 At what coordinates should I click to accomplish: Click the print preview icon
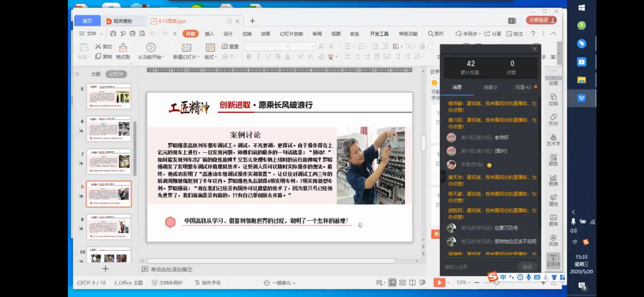coord(142,34)
